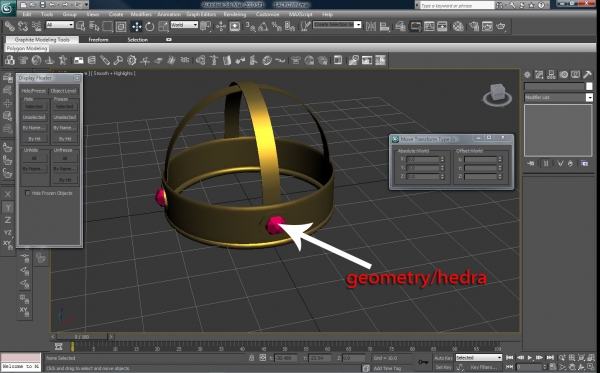The height and width of the screenshot is (373, 600).
Task: Open the Selected key filter dropdown
Action: (x=478, y=358)
